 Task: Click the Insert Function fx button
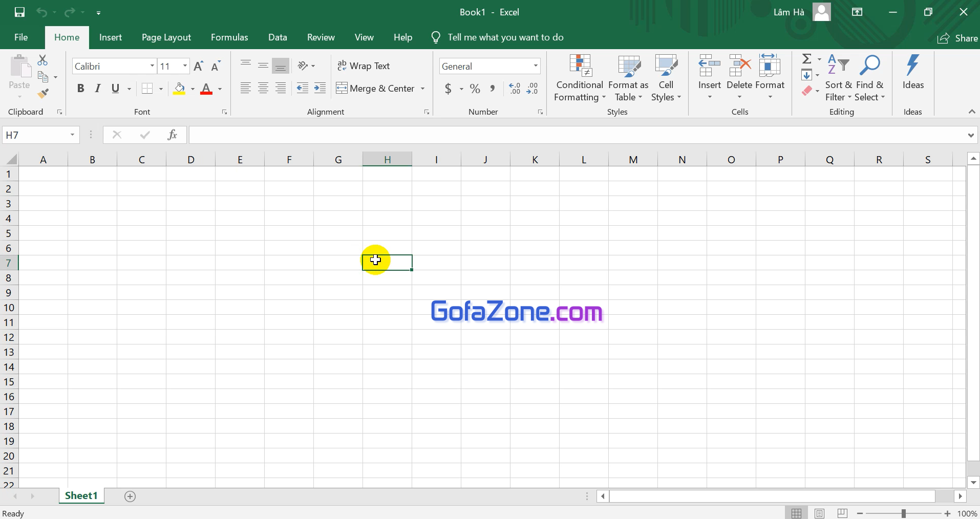(x=173, y=135)
